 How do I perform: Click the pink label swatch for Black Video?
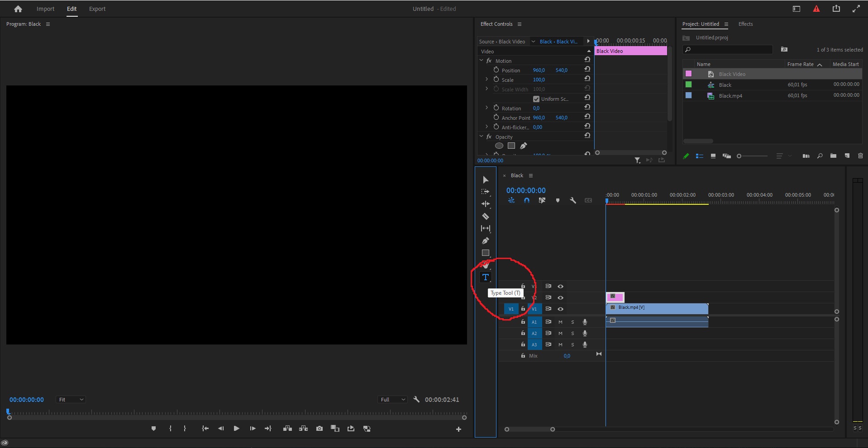[688, 74]
